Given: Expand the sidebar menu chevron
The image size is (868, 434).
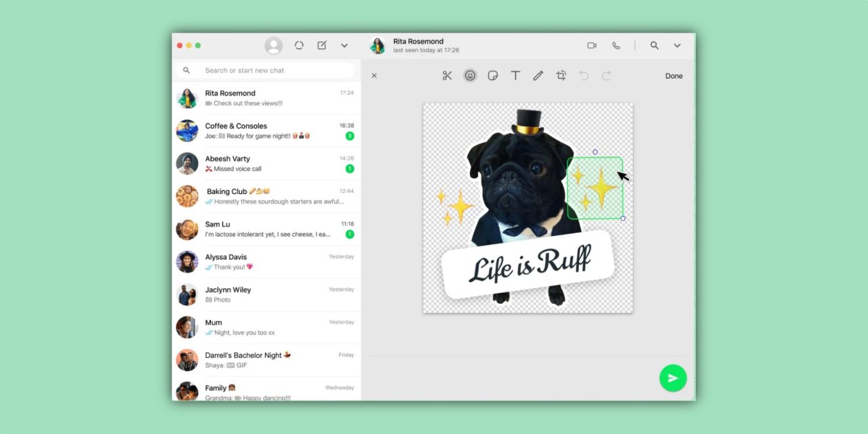Looking at the screenshot, I should tap(344, 45).
